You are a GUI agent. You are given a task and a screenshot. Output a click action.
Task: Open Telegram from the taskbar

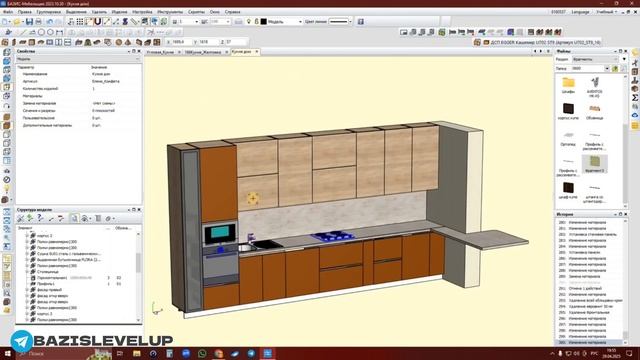tap(251, 353)
